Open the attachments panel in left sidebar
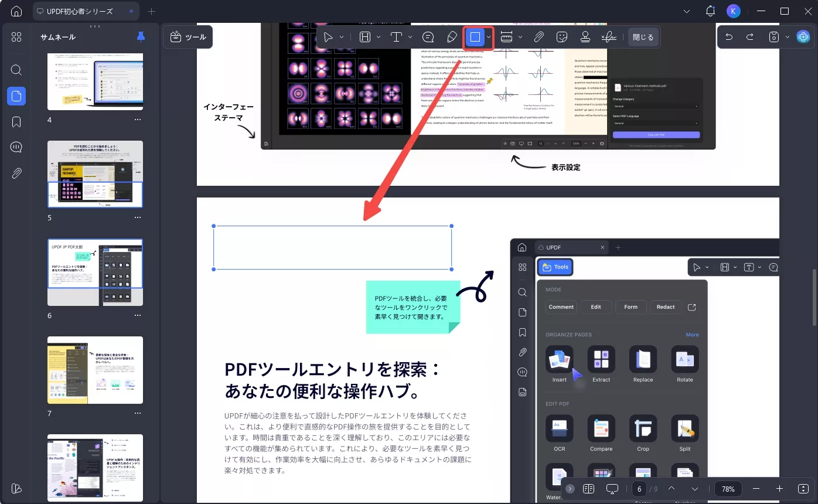The height and width of the screenshot is (504, 818). click(16, 173)
